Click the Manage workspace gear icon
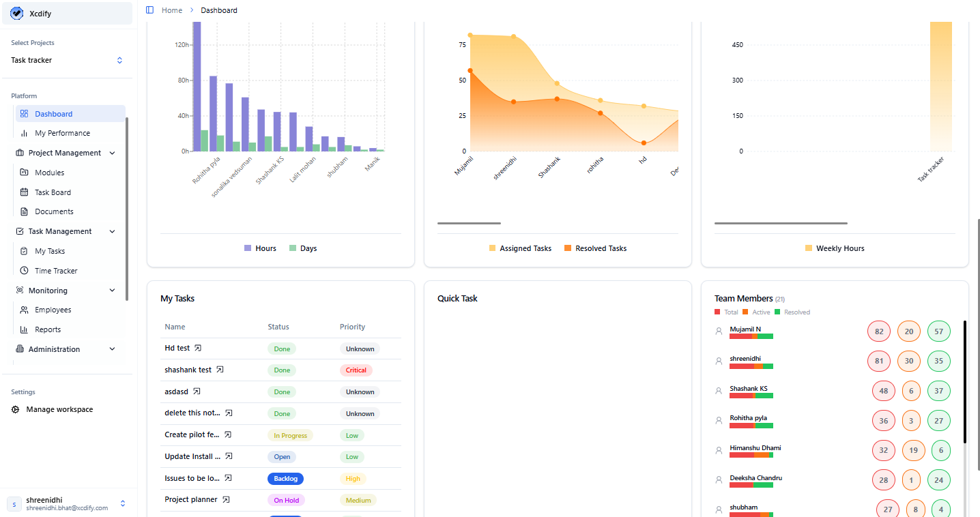980x517 pixels. [16, 410]
